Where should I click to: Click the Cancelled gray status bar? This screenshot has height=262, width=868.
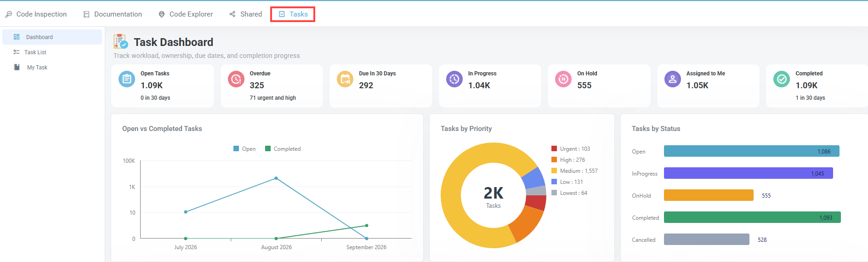point(707,239)
